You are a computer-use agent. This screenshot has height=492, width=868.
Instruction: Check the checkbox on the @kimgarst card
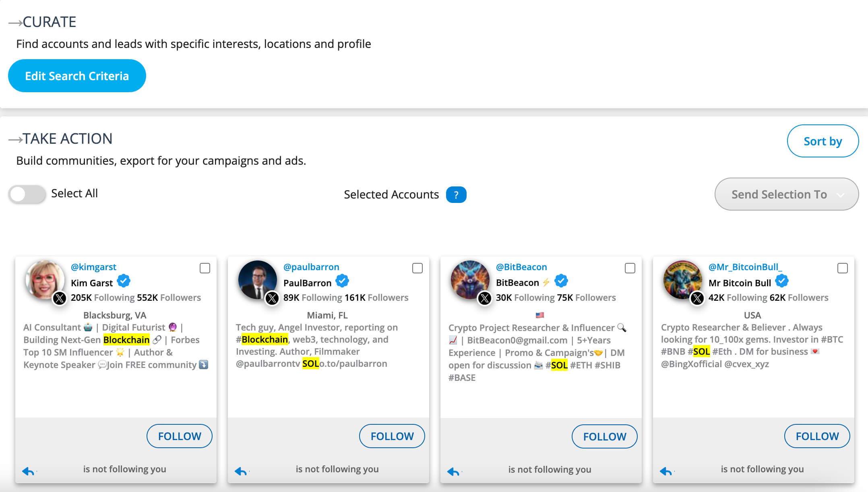[x=205, y=268]
